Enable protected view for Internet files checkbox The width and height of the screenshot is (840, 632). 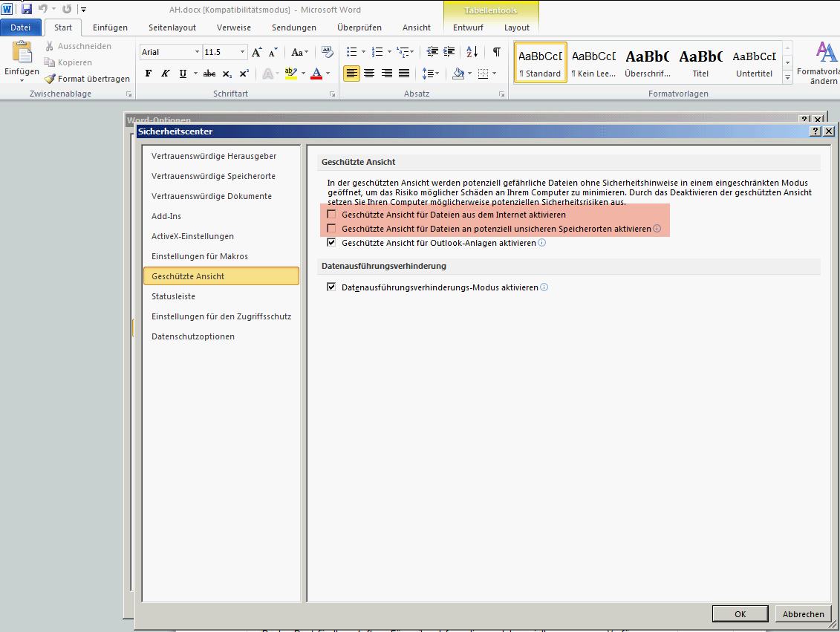click(x=332, y=215)
